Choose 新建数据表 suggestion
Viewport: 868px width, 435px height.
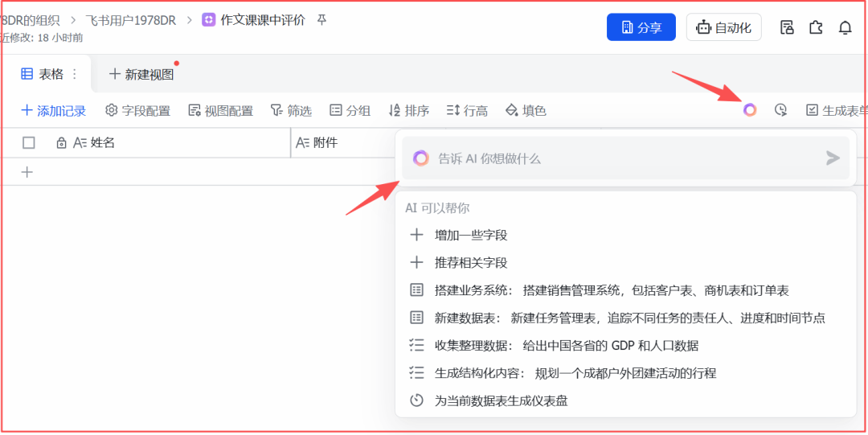625,318
